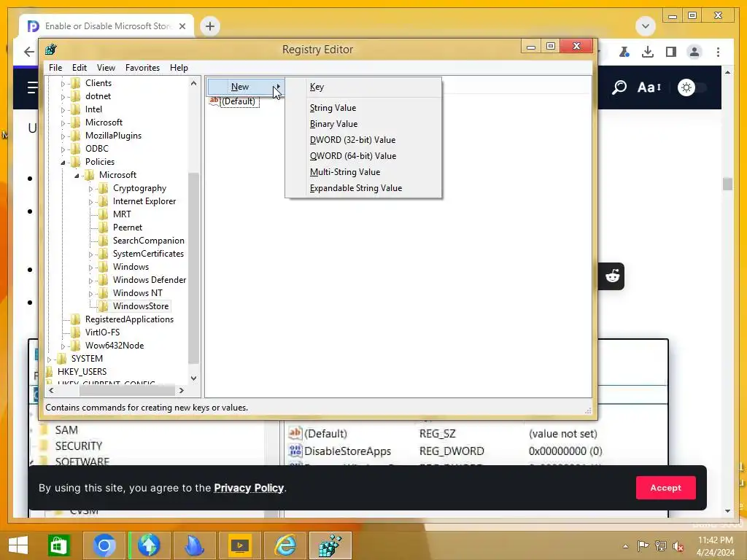Screen dimensions: 747x560
Task: Open the yellow media player taskbar icon
Action: pyautogui.click(x=239, y=545)
